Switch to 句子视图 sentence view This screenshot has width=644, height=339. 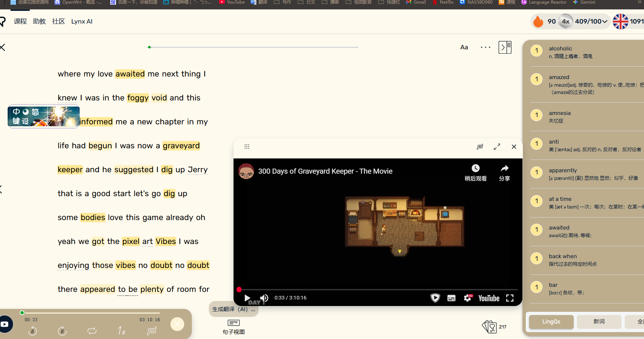coord(234,327)
